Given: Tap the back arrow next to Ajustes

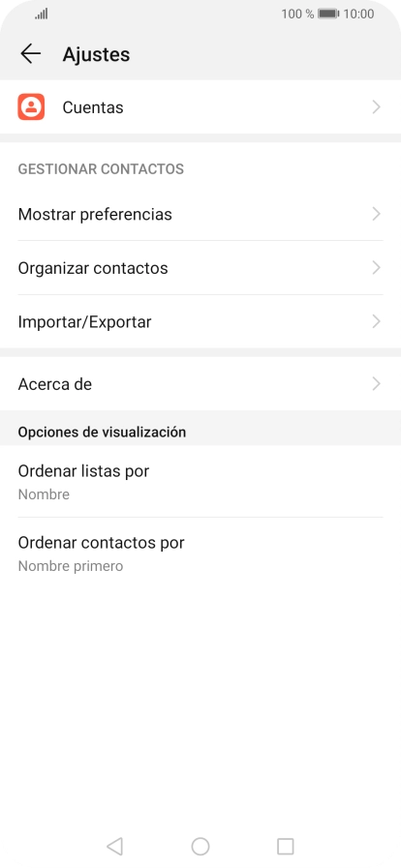Looking at the screenshot, I should click(x=30, y=53).
